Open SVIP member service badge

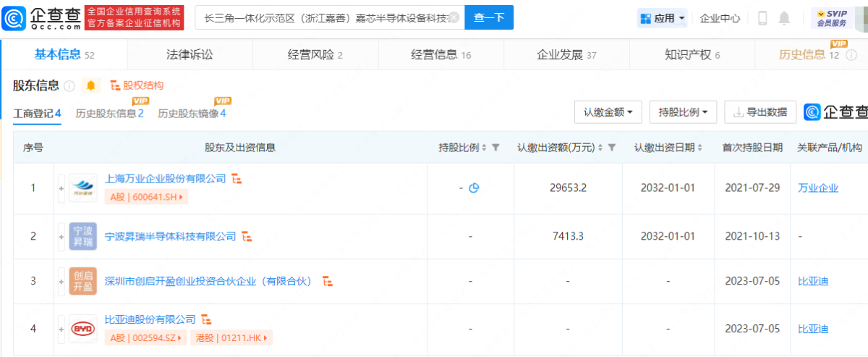832,17
